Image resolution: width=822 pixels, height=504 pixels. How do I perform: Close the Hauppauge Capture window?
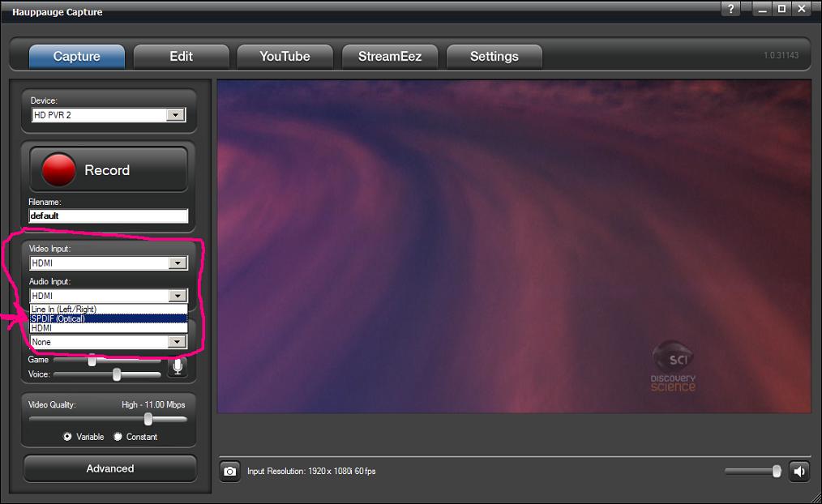click(802, 9)
